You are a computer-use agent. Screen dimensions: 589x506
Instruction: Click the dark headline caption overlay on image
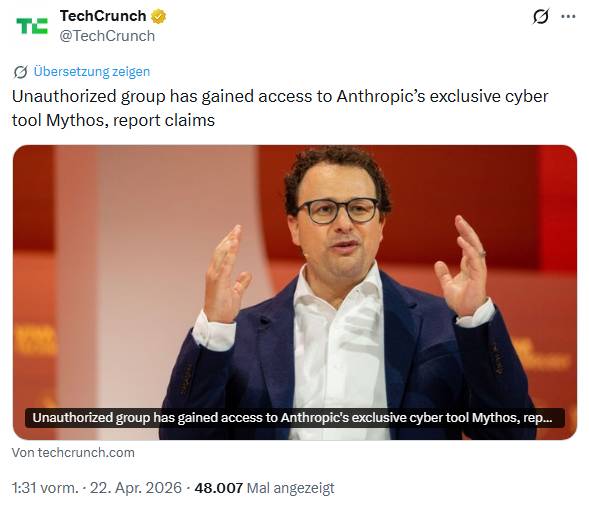[295, 418]
